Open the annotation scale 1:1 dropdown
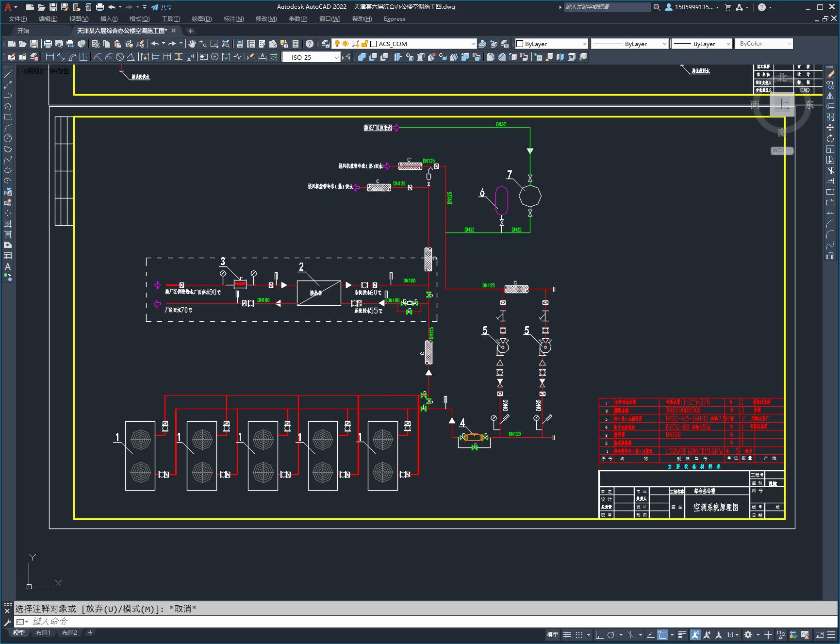 pos(733,634)
